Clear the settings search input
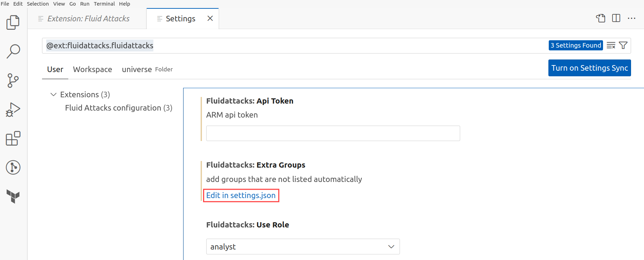 (x=611, y=45)
